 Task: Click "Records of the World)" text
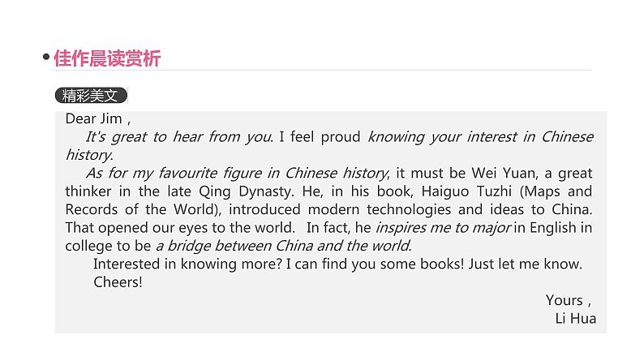[x=144, y=209]
